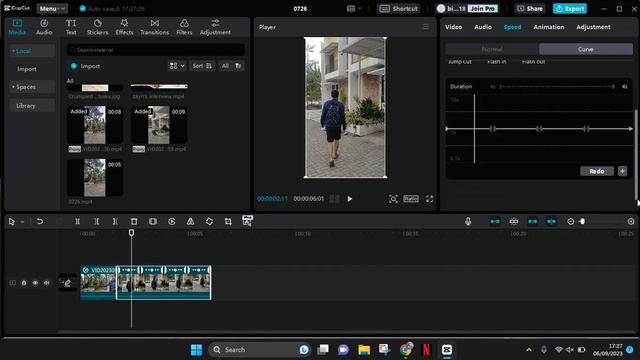Open the Transitions tab
This screenshot has height=360, width=640.
154,27
